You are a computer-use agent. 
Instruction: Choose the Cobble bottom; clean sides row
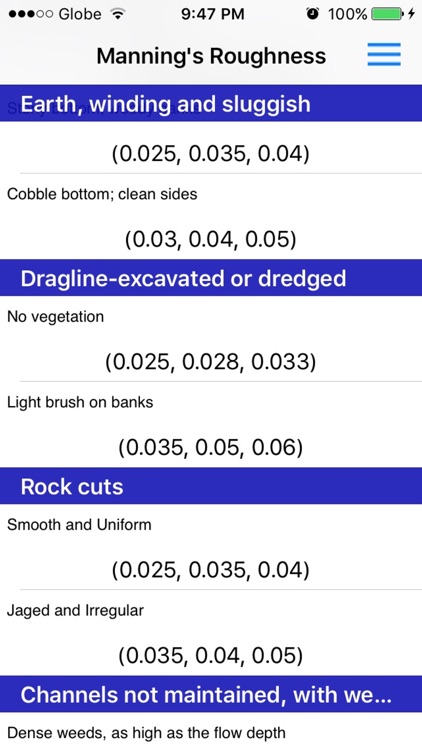pos(211,217)
